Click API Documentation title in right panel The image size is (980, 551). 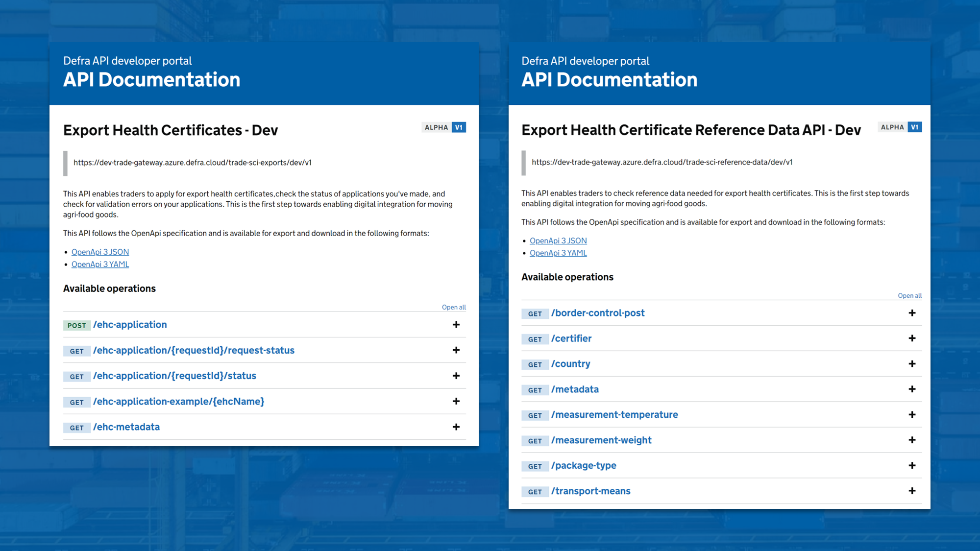point(609,80)
